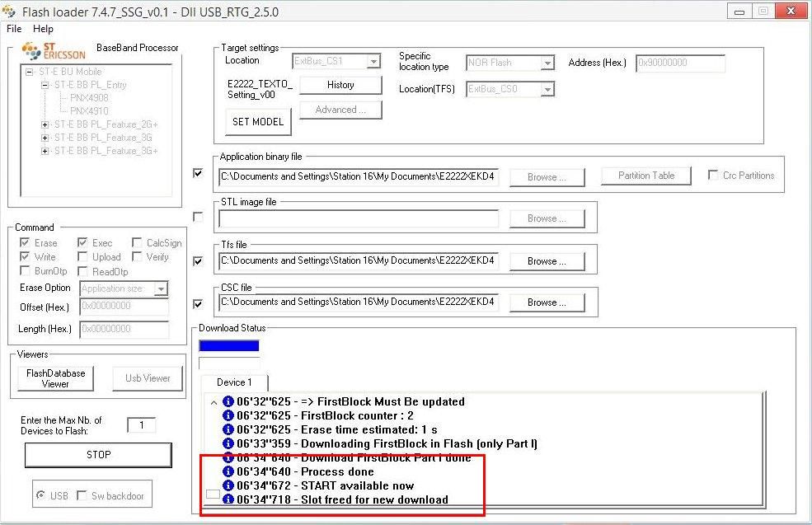This screenshot has height=525, width=812.
Task: Toggle the Write command checkbox
Action: click(25, 256)
